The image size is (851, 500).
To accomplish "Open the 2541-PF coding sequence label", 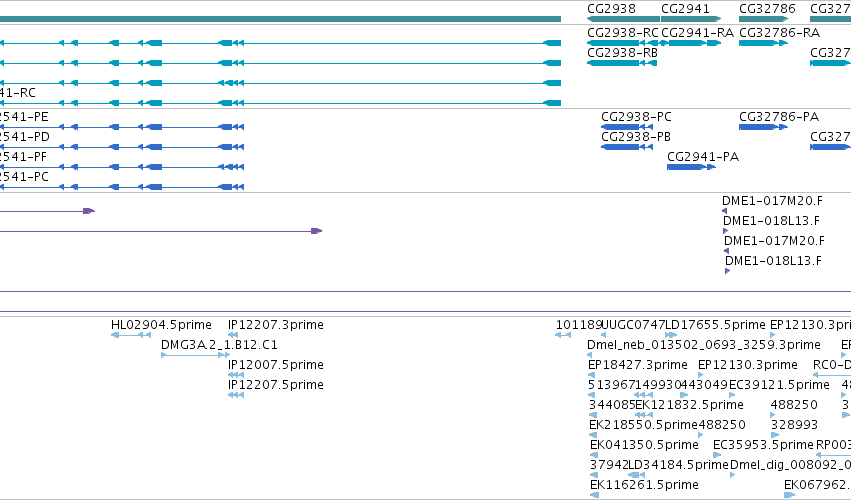I will click(x=23, y=157).
